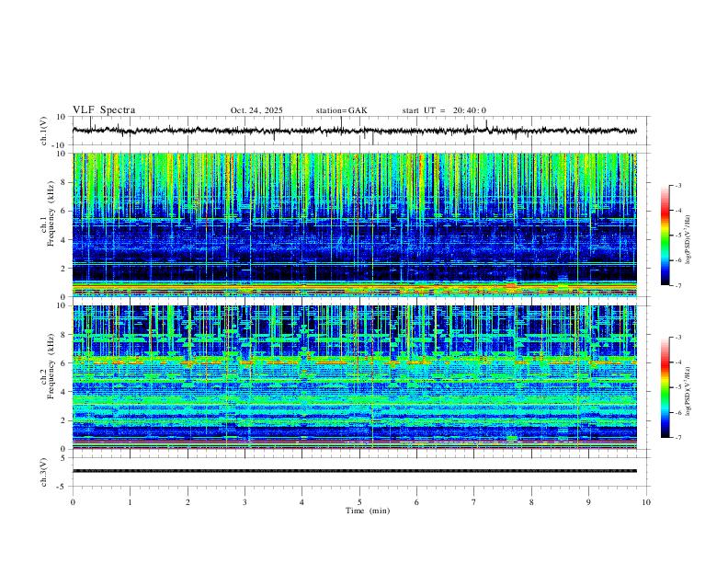The width and height of the screenshot is (728, 563).
Task: Click the date "Oct. 24, 2025"
Action: point(256,110)
